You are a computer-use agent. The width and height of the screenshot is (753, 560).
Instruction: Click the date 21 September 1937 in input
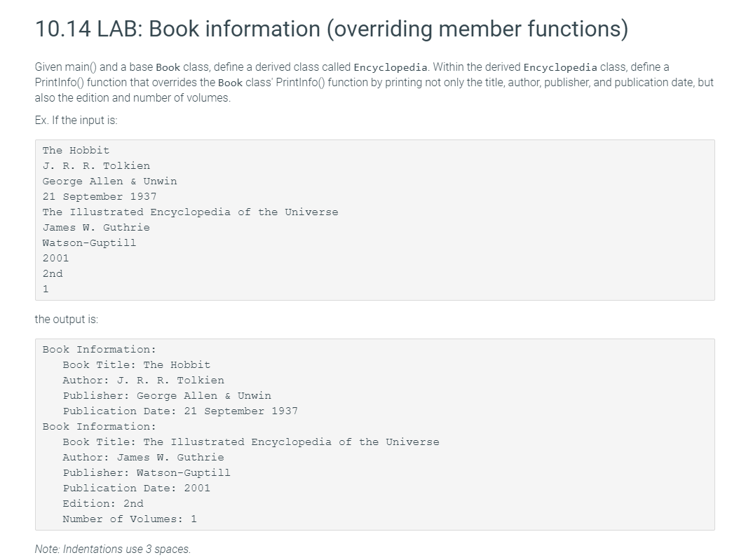pyautogui.click(x=99, y=196)
